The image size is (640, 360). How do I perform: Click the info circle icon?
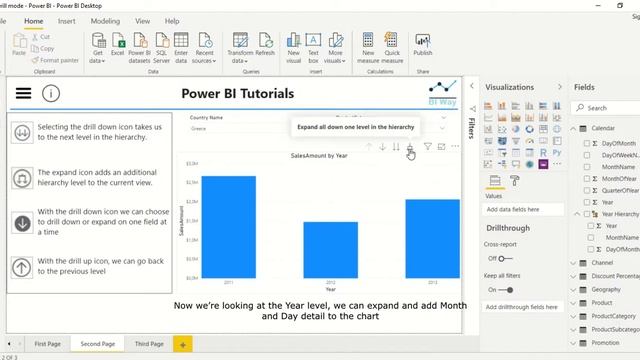coord(51,93)
